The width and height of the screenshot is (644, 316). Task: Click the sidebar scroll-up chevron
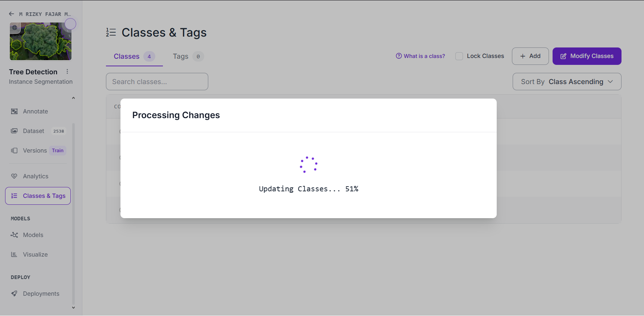click(x=73, y=98)
